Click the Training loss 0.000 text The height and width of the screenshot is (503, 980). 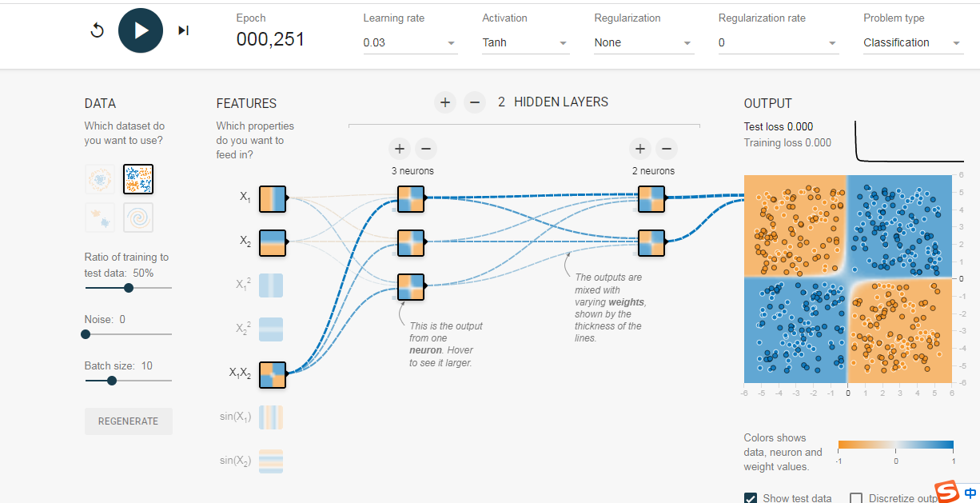787,142
